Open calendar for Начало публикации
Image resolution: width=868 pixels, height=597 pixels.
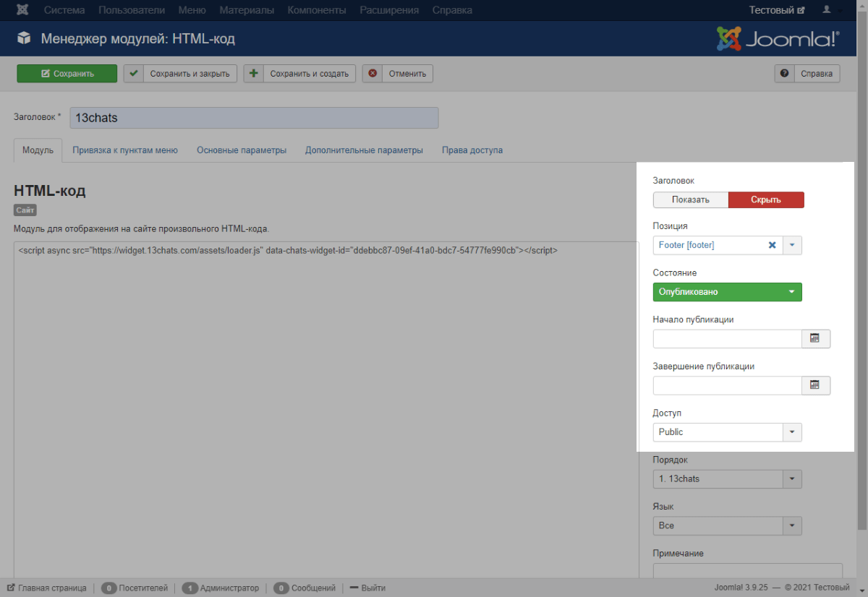pyautogui.click(x=815, y=338)
